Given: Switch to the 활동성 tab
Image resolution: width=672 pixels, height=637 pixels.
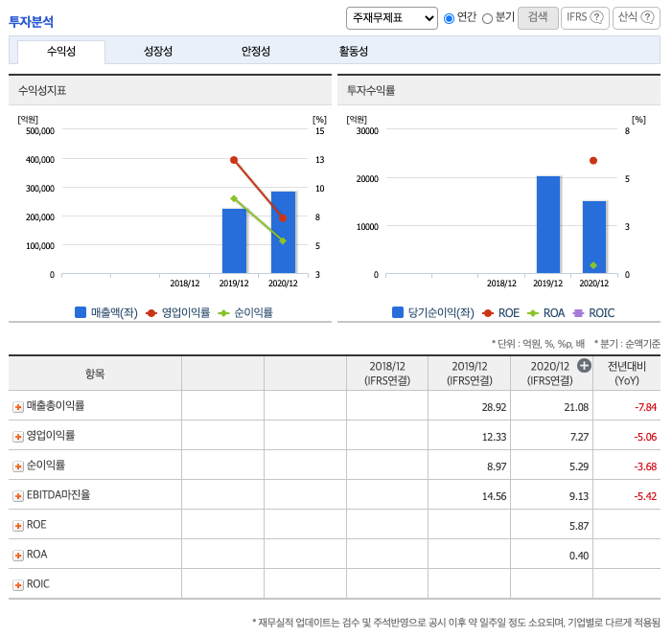Looking at the screenshot, I should [x=354, y=52].
